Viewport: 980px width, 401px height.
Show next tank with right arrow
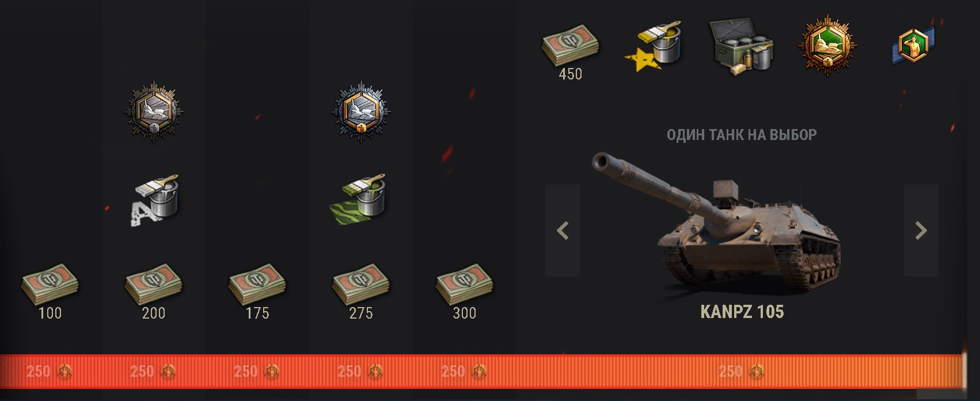(921, 230)
